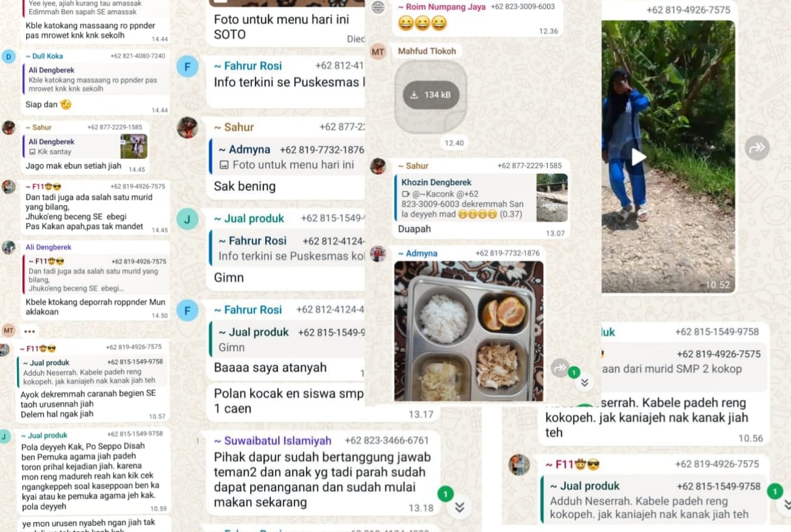This screenshot has height=532, width=791.
Task: Open the MT avatar beside Mahfud Tlokoh
Action: pos(378,52)
